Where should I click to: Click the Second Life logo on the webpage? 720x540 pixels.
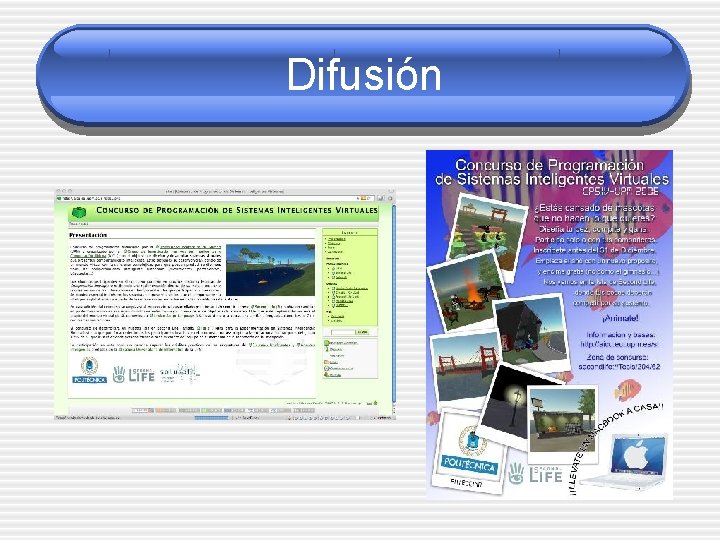[134, 374]
